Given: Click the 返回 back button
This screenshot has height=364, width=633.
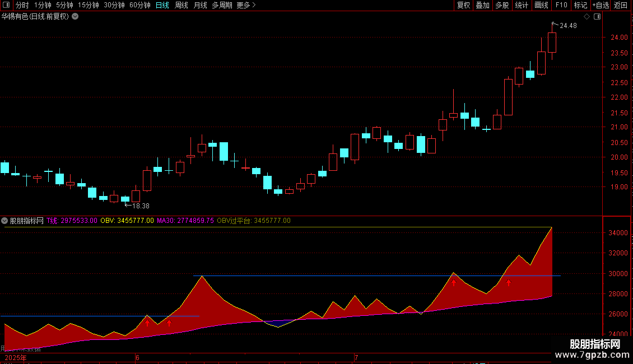Looking at the screenshot, I should point(621,5).
